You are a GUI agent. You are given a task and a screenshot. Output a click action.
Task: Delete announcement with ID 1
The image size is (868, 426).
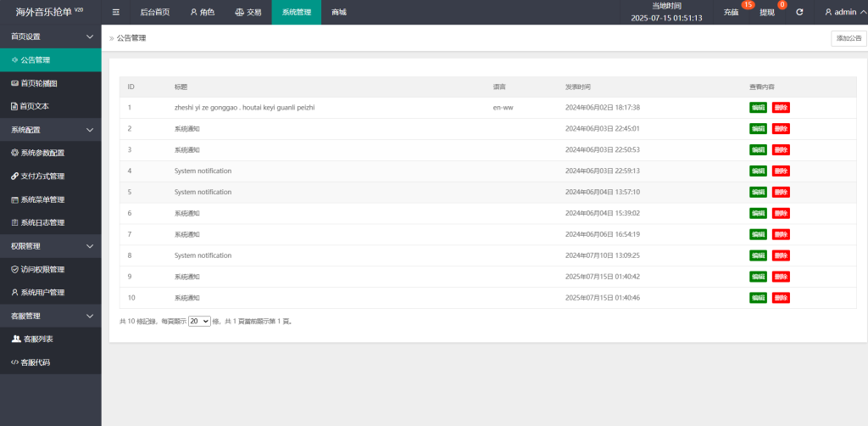coord(781,108)
